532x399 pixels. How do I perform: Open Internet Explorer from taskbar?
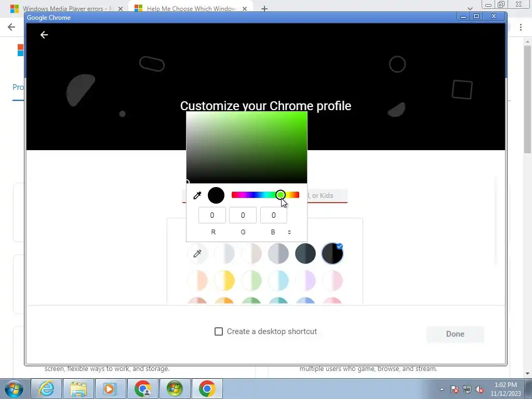(46, 389)
